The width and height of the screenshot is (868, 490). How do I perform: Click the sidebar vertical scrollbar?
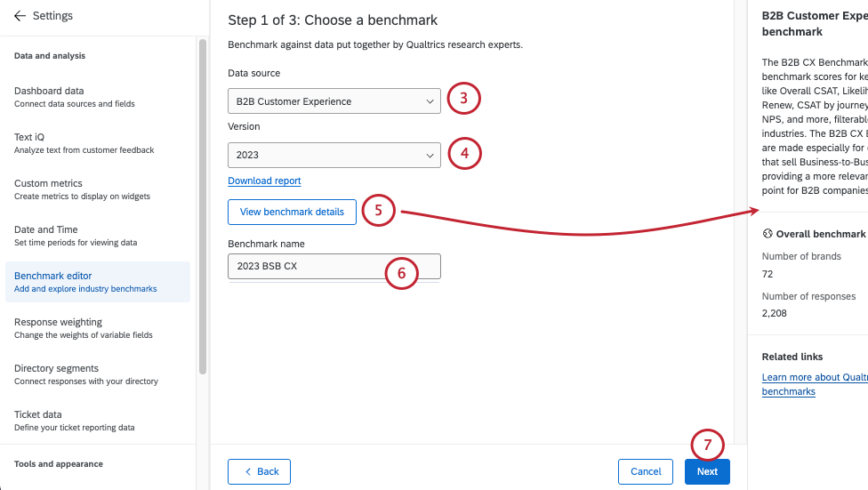203,205
